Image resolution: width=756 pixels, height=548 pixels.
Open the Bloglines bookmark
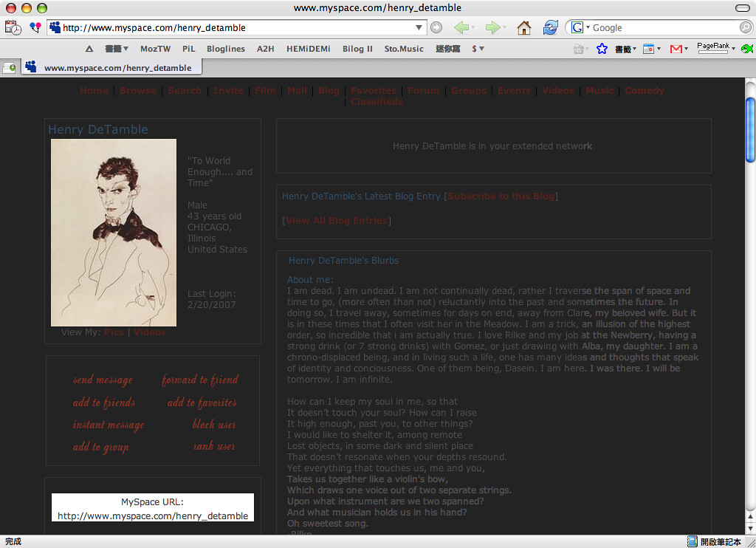(x=225, y=49)
